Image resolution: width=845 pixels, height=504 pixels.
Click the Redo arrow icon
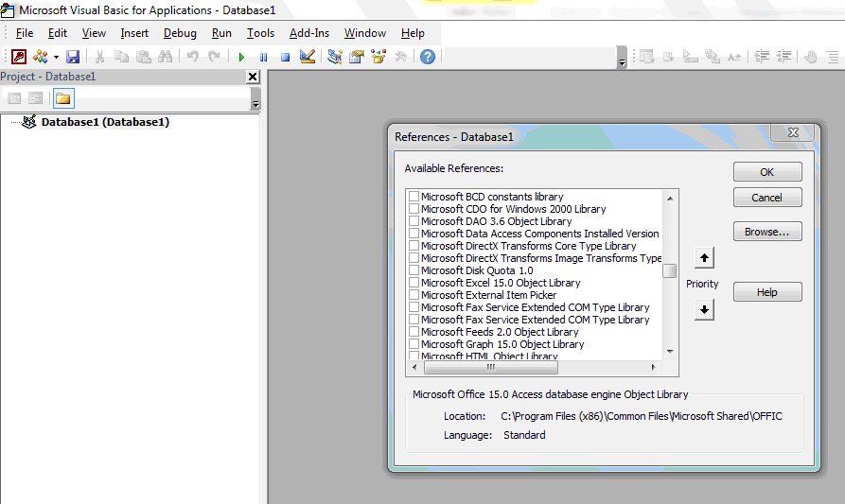coord(215,56)
